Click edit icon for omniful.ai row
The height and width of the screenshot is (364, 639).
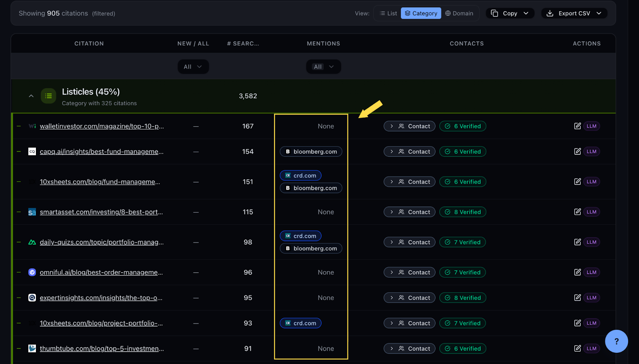577,272
